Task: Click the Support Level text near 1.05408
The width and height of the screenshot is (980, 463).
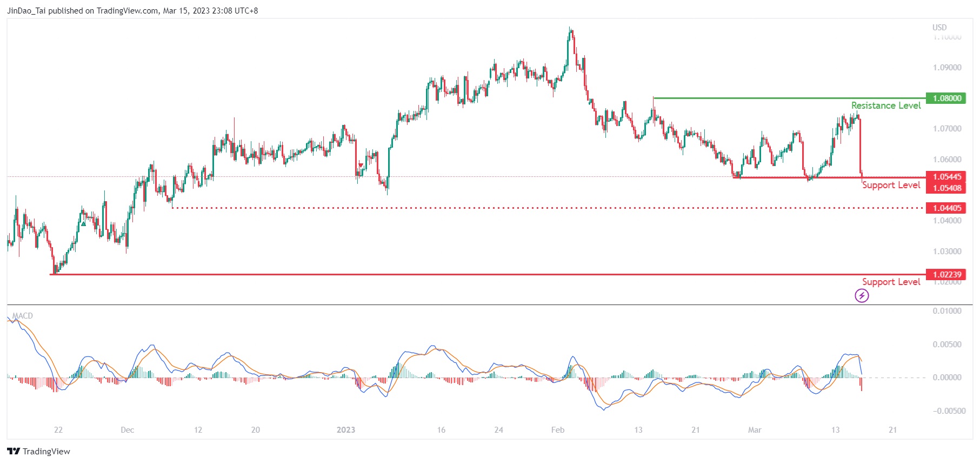Action: [x=891, y=185]
